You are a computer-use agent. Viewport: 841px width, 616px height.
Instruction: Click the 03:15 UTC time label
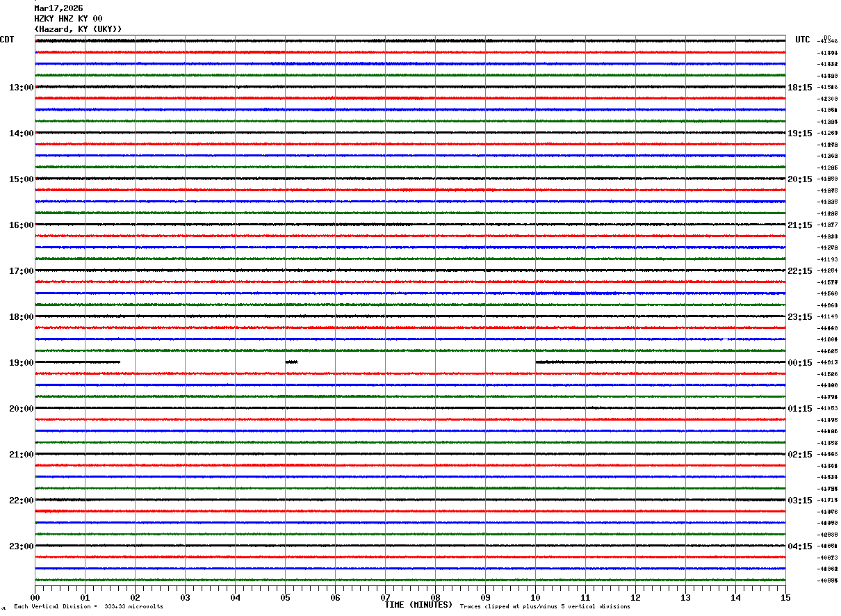[x=800, y=501]
